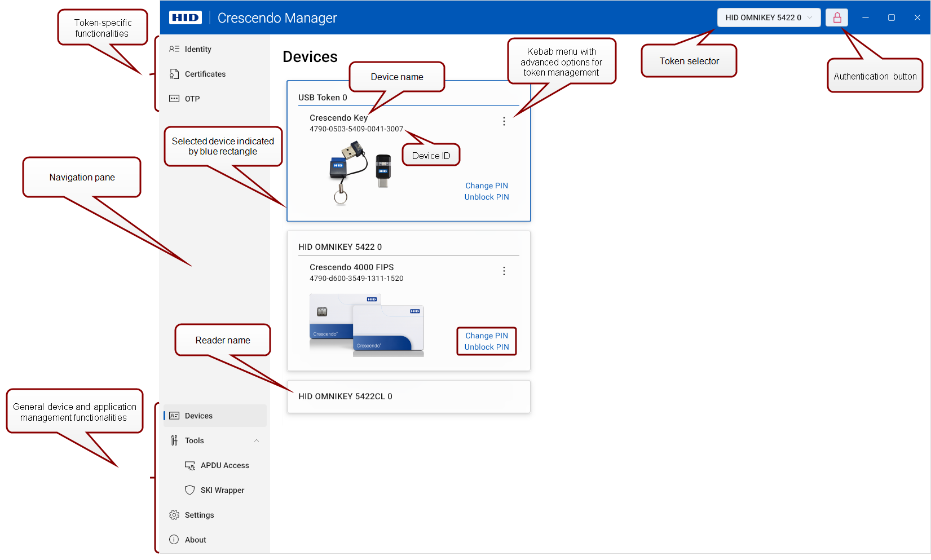Click the HID logo in title bar
Screen dimensions: 931x560
click(x=185, y=17)
